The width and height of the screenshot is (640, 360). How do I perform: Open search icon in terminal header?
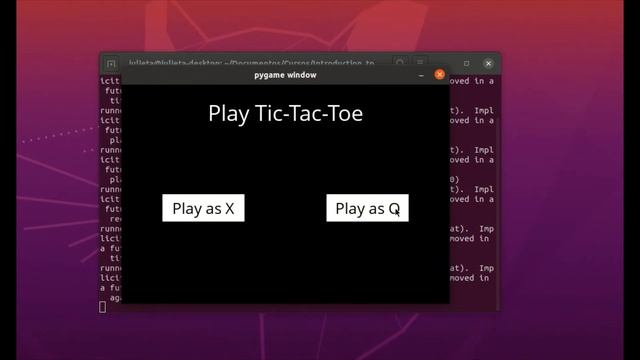click(400, 62)
